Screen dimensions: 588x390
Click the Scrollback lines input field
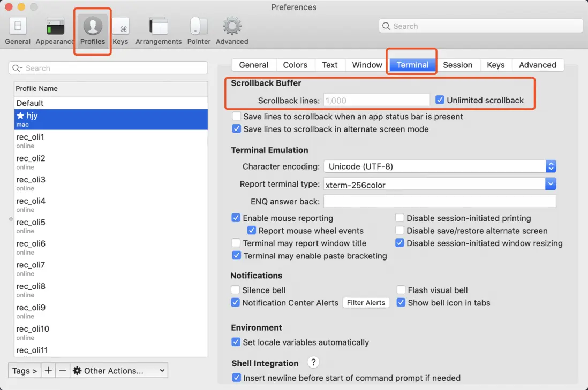[x=376, y=100]
